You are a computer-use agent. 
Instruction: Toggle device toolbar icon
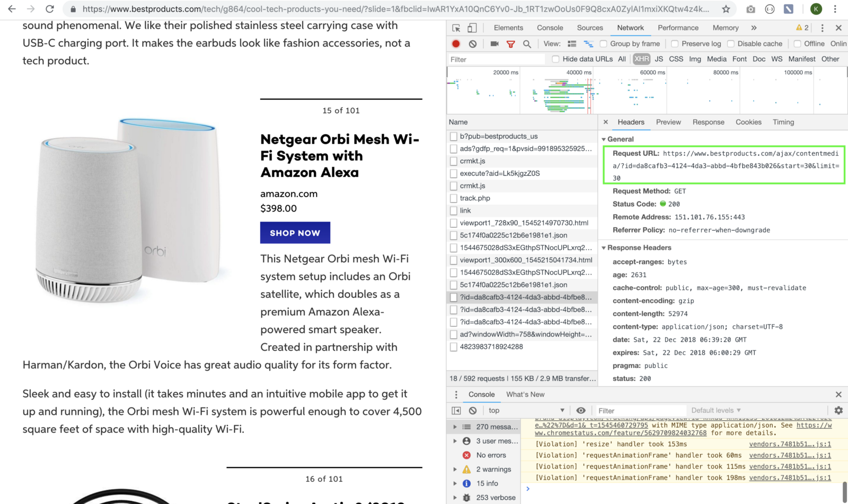(472, 28)
